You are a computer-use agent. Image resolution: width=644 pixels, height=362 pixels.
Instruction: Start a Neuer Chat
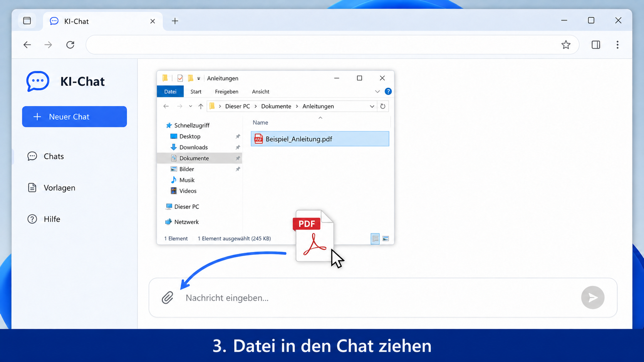[74, 117]
